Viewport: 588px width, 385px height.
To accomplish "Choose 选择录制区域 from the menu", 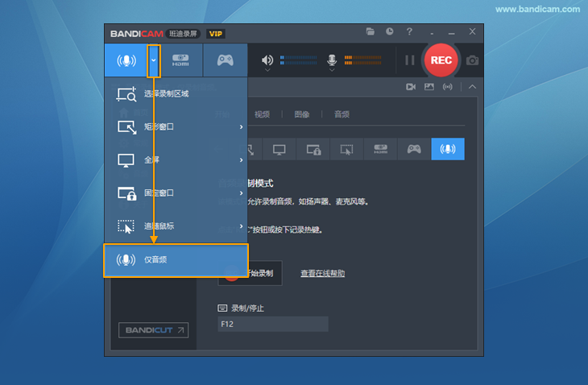I will point(176,93).
